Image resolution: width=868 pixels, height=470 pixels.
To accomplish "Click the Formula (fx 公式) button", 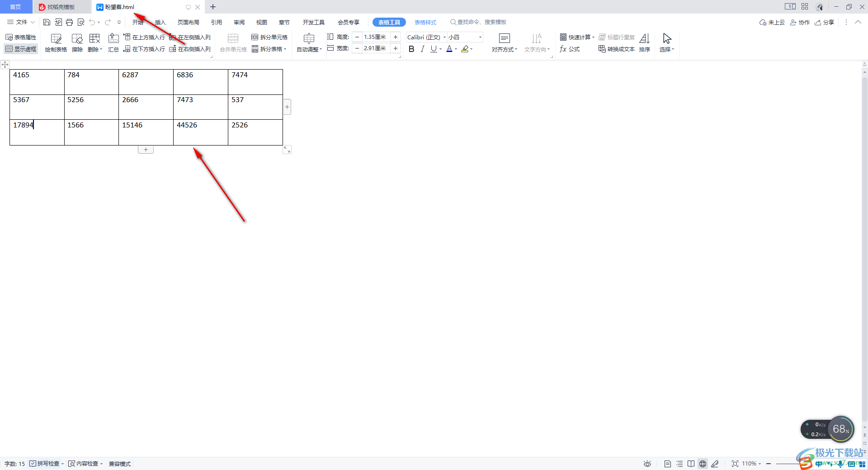I will 570,49.
